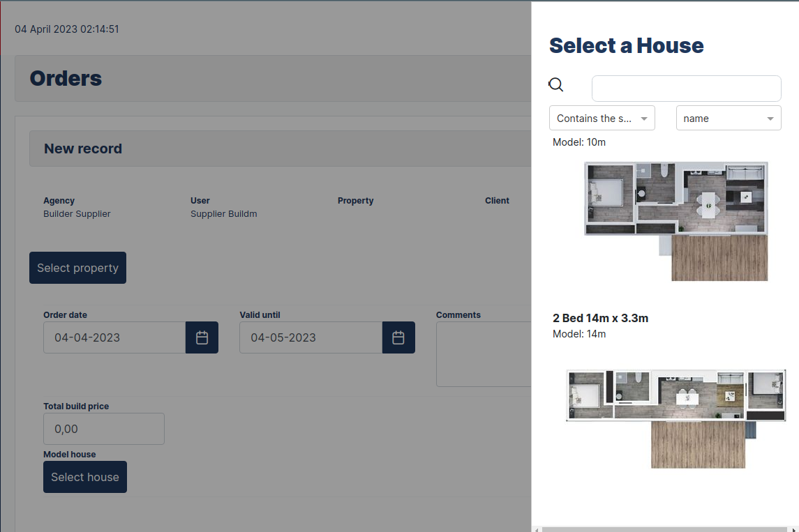Click the house search text field
This screenshot has height=532, width=799.
pos(686,89)
